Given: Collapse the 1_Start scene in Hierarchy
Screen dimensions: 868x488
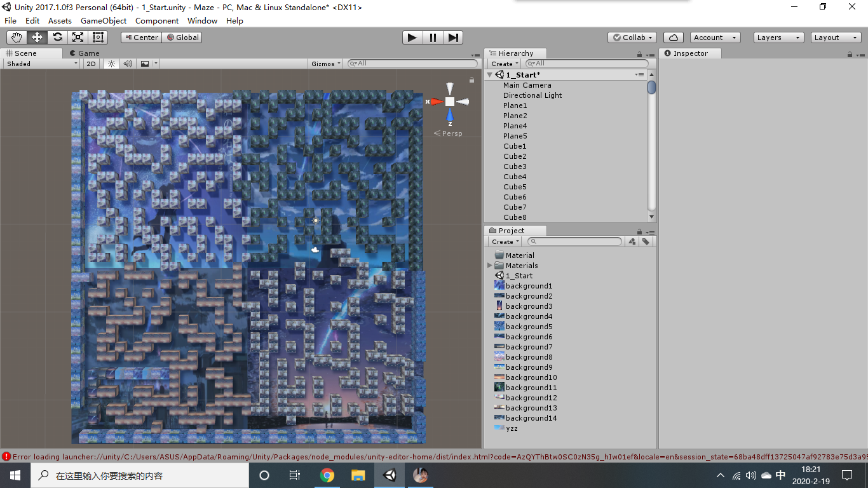Looking at the screenshot, I should [x=489, y=74].
